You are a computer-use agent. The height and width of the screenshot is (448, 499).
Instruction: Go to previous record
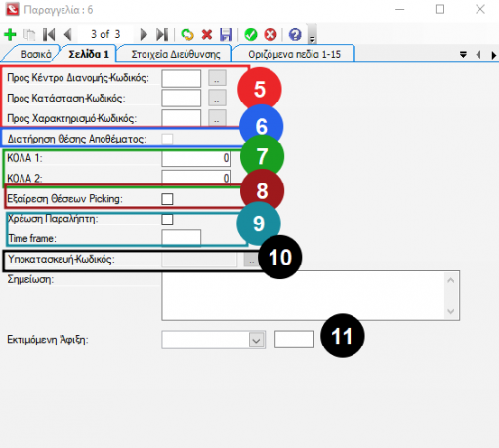67,34
